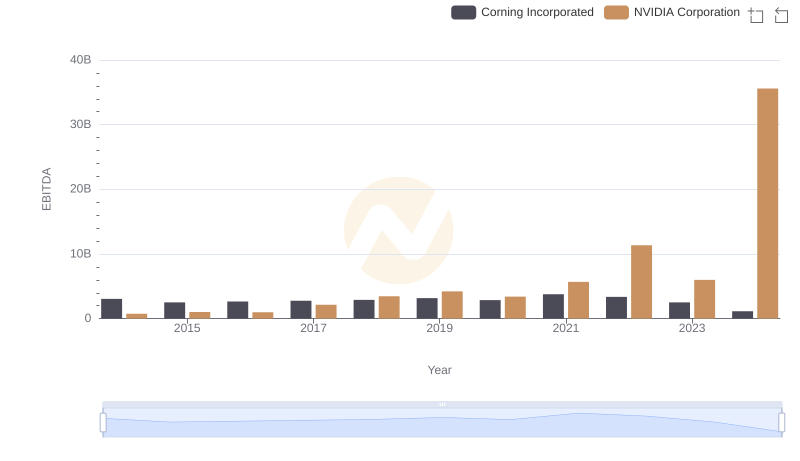Click the '2019' x-axis label
Viewport: 800px width, 461px height.
point(439,328)
